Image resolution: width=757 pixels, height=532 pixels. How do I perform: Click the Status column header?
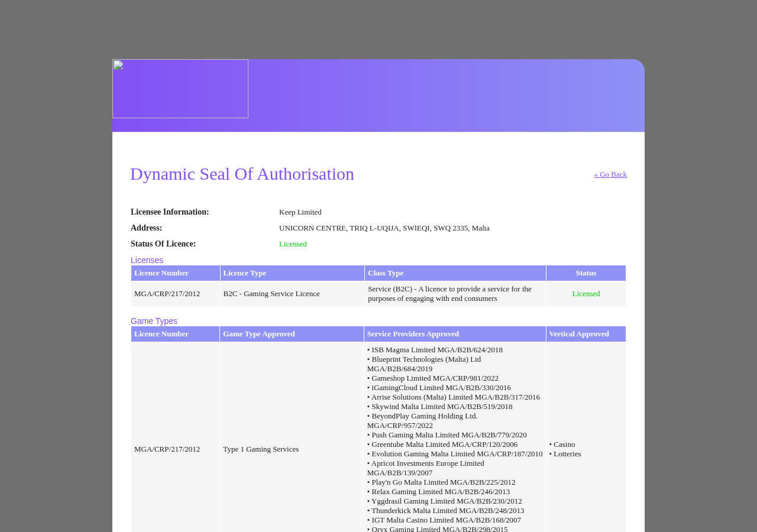586,273
